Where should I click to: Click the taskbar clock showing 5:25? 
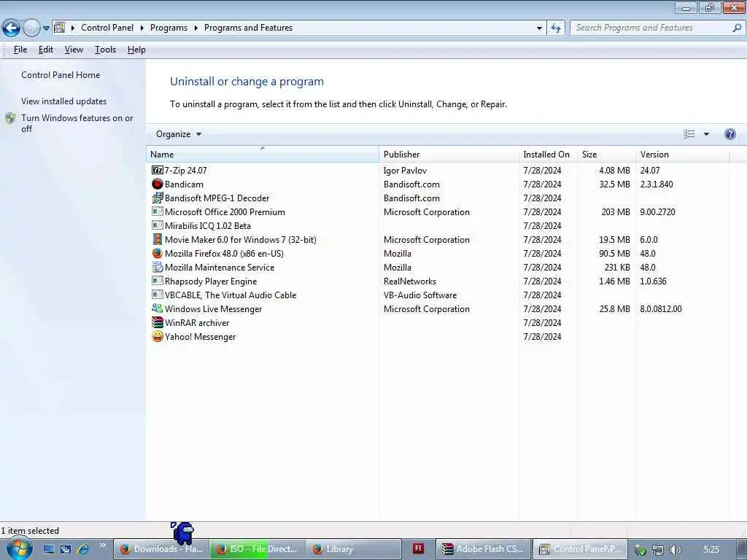(x=711, y=550)
